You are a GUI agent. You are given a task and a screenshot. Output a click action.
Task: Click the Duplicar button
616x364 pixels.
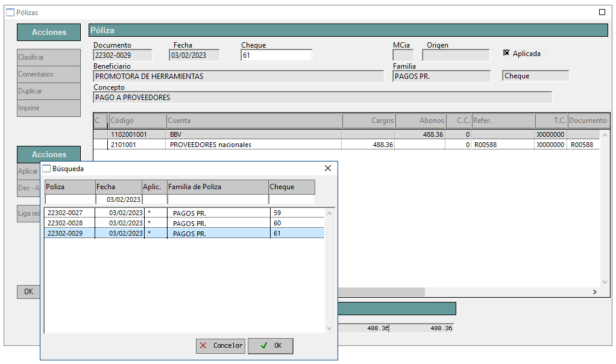click(49, 91)
